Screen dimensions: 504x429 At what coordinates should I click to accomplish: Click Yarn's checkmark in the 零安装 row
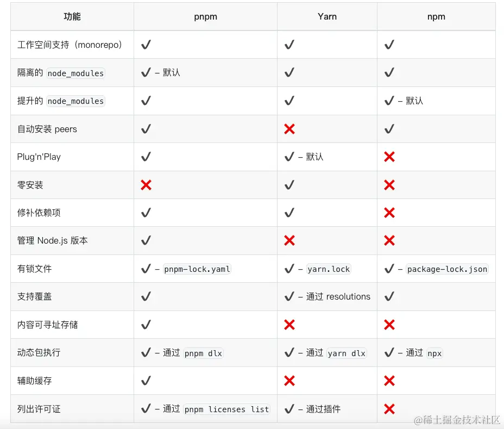(x=289, y=185)
